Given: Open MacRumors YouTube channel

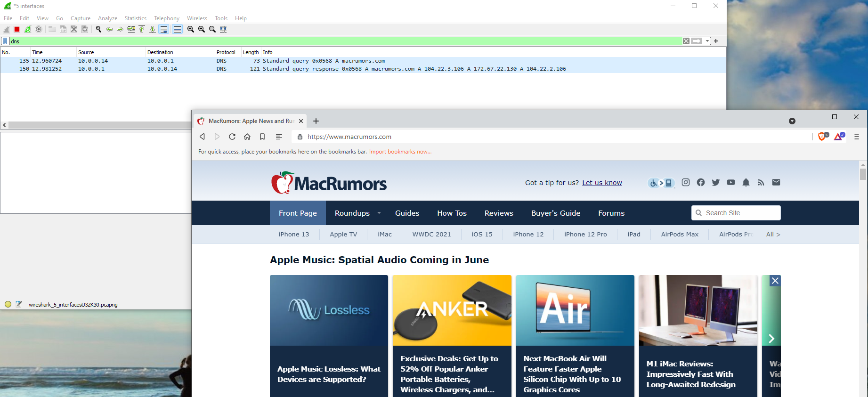Looking at the screenshot, I should pyautogui.click(x=731, y=182).
